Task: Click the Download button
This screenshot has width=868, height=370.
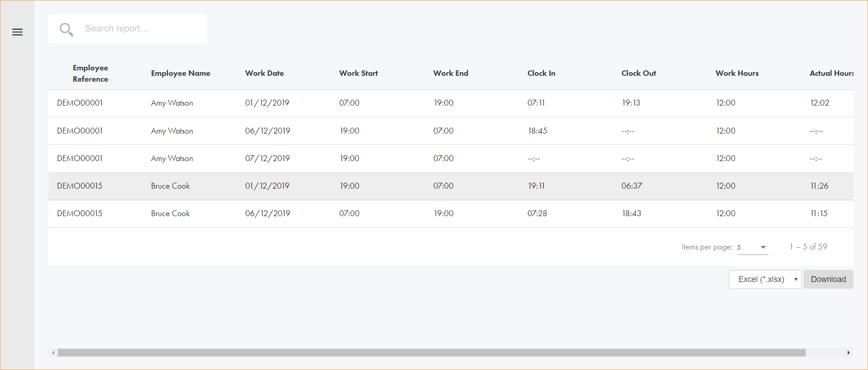Action: click(828, 279)
